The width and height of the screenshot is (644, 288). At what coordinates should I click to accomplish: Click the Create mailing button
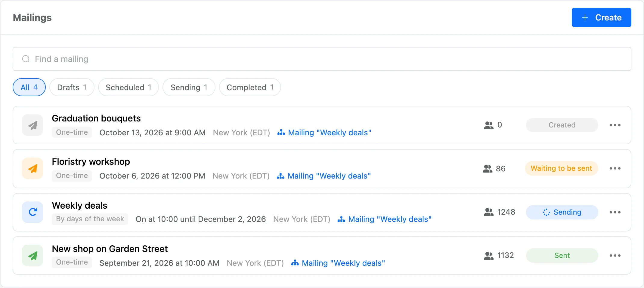(601, 17)
